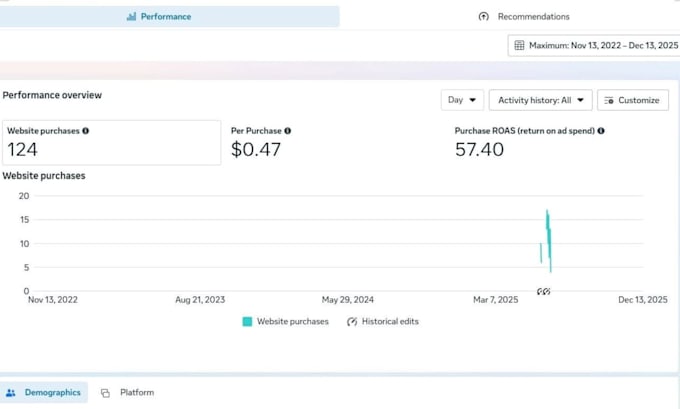
Task: Click the Customize settings icon
Action: [609, 100]
